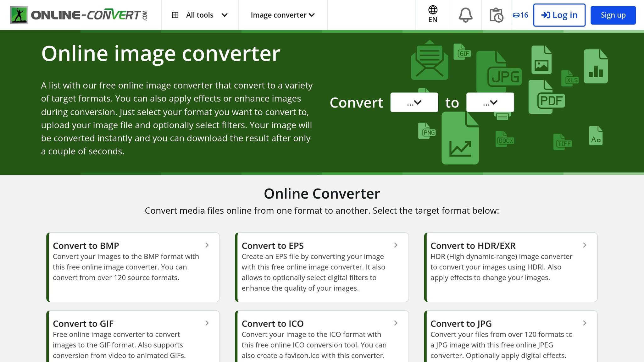Image resolution: width=644 pixels, height=362 pixels.
Task: Click the arrow icon on Convert to BMP card
Action: coord(207,245)
